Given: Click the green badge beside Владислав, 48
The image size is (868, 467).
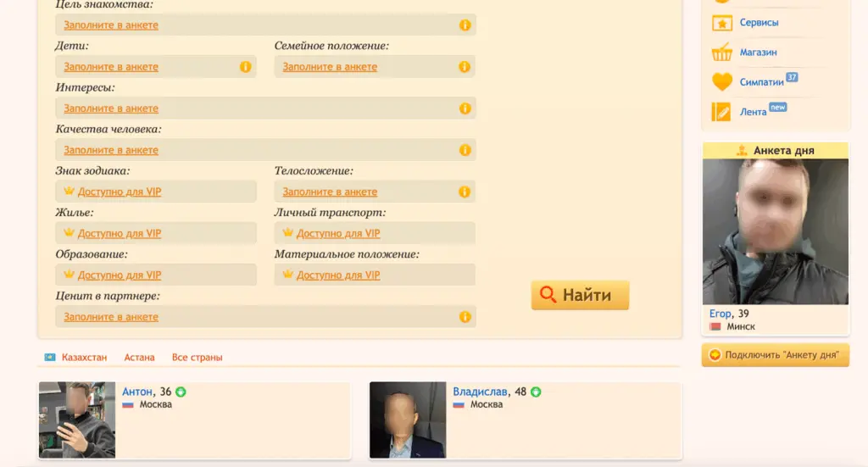Looking at the screenshot, I should 536,392.
